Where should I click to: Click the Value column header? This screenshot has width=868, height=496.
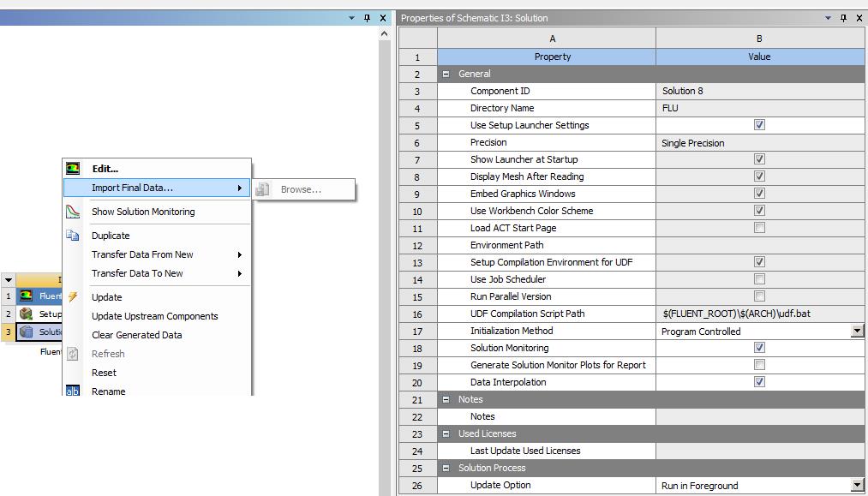[761, 57]
